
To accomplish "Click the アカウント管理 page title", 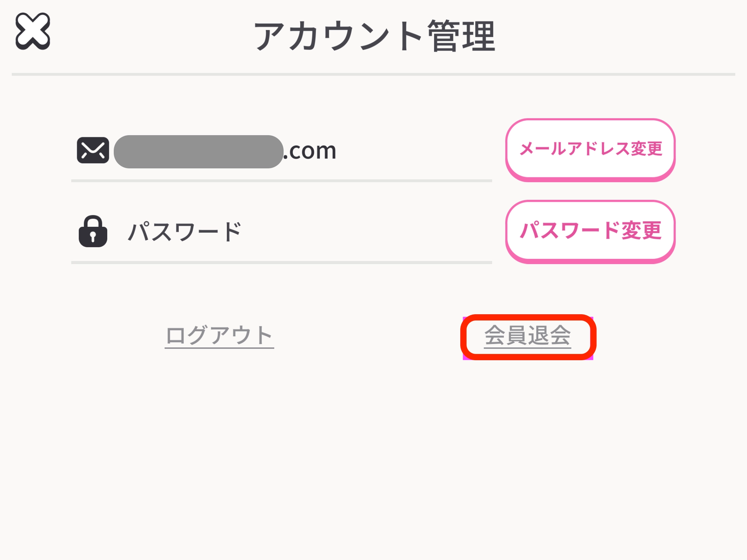I will 374,36.
